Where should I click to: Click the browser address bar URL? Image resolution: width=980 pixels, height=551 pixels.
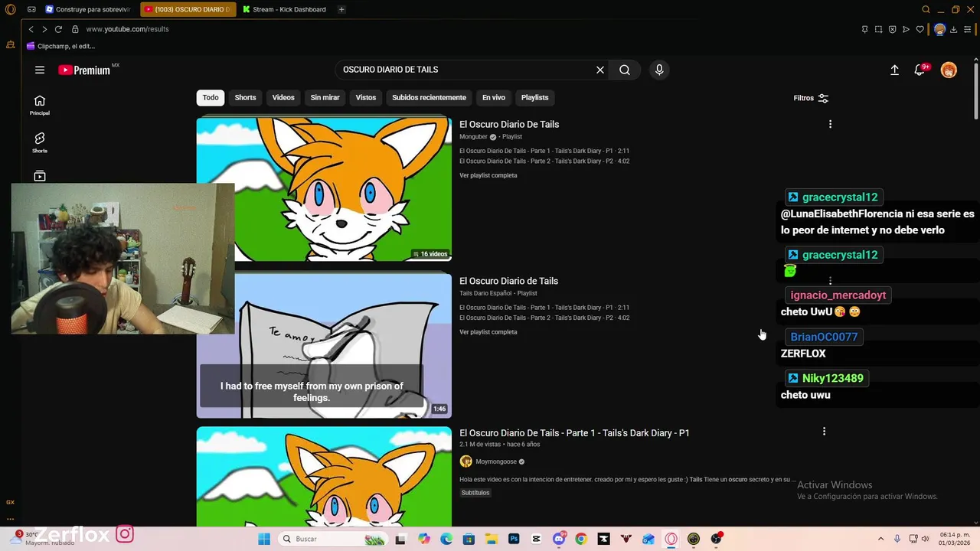127,29
